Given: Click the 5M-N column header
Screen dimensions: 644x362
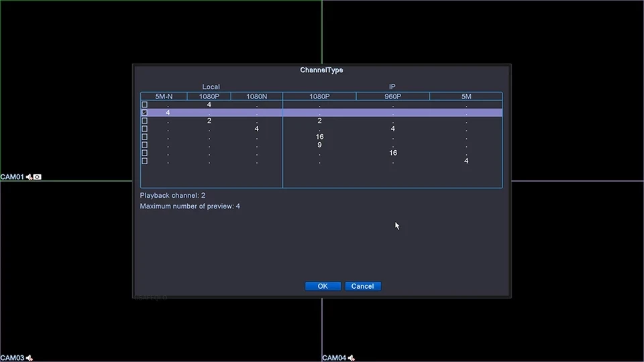Looking at the screenshot, I should pyautogui.click(x=164, y=97).
